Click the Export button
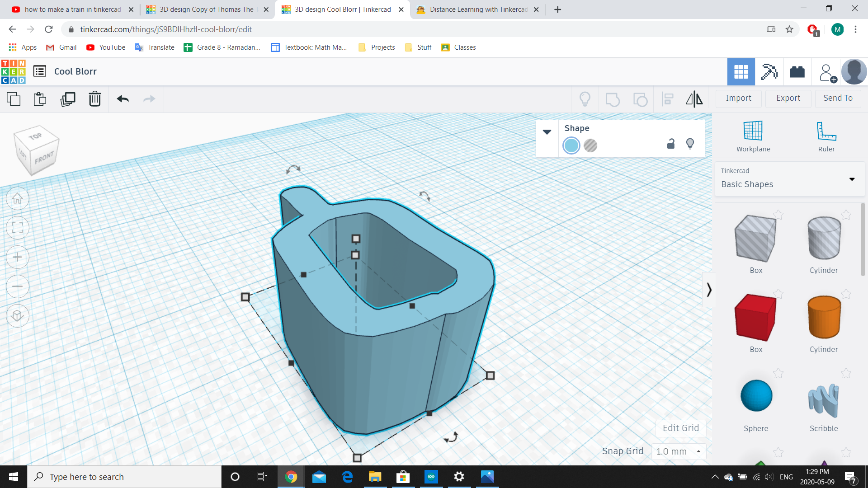The image size is (868, 488). coord(788,98)
